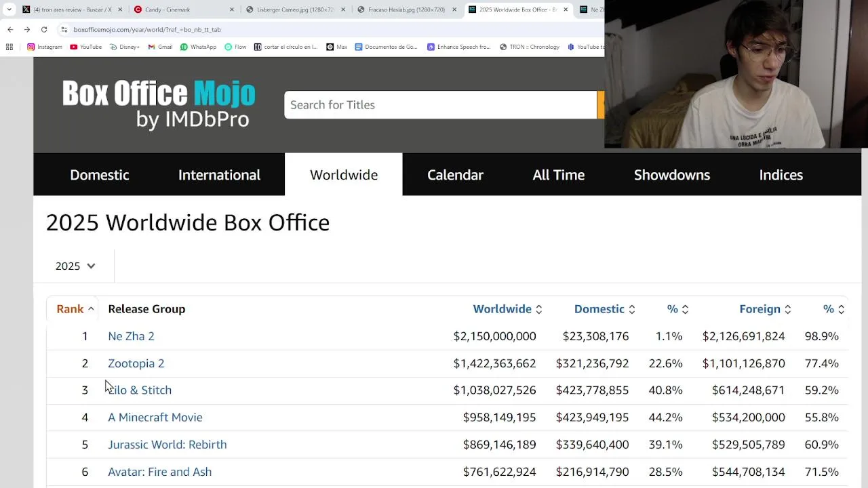Sort by the Rank column
This screenshot has height=488, width=868.
(75, 309)
